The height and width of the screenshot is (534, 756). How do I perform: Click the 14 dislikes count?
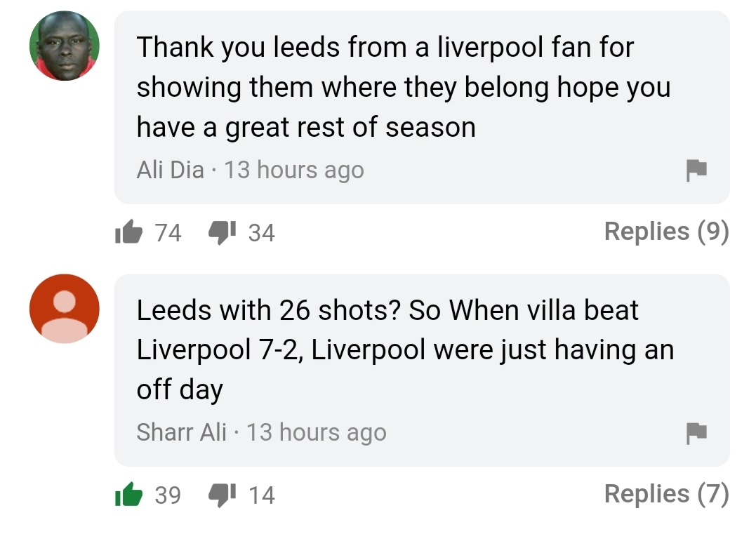tap(261, 496)
